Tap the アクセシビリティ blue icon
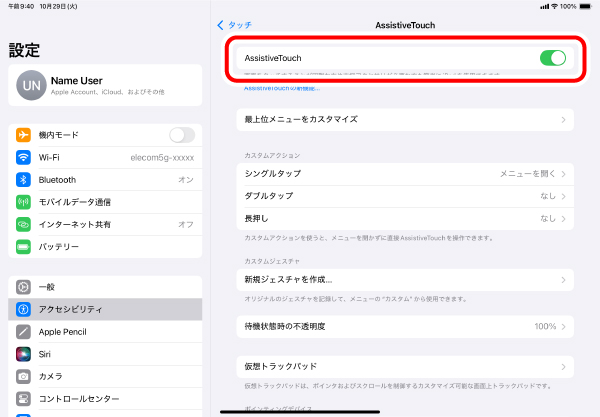Screen dimensions: 600x417 [23, 309]
